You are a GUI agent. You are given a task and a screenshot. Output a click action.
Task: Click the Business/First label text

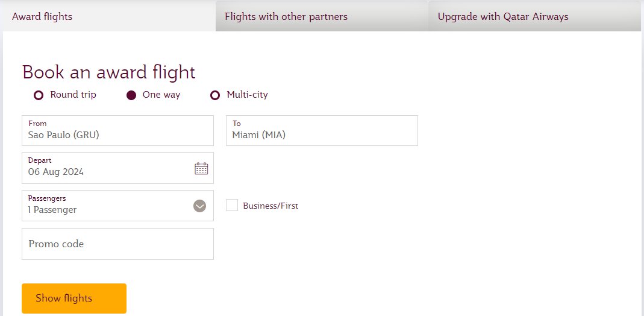coord(270,206)
